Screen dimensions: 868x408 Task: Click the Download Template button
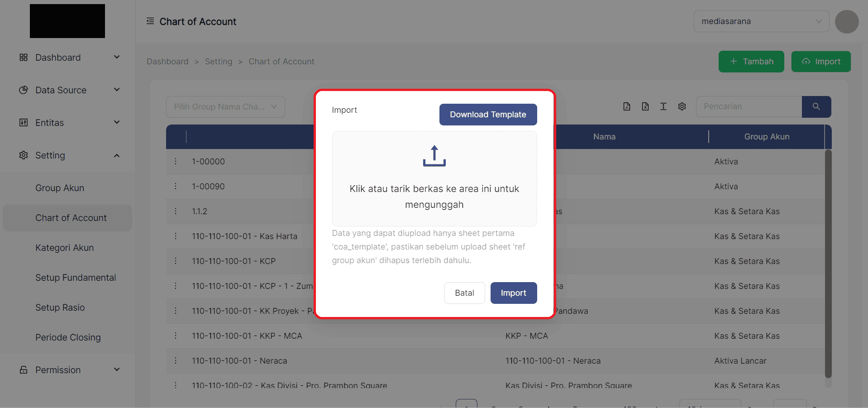487,115
